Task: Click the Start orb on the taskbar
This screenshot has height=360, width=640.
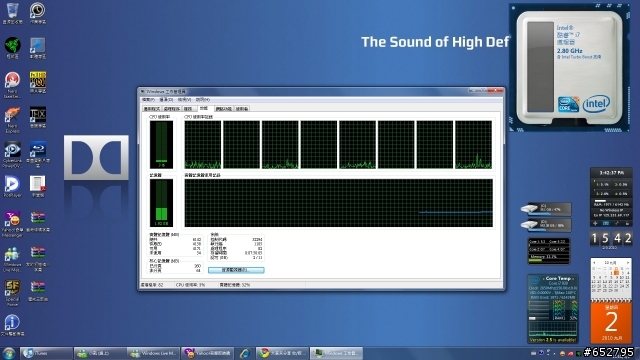Action: click(x=9, y=353)
